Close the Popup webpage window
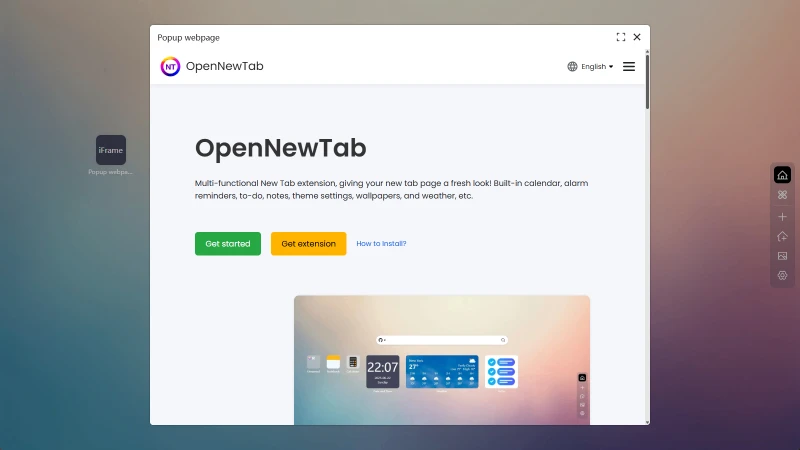 pos(637,37)
